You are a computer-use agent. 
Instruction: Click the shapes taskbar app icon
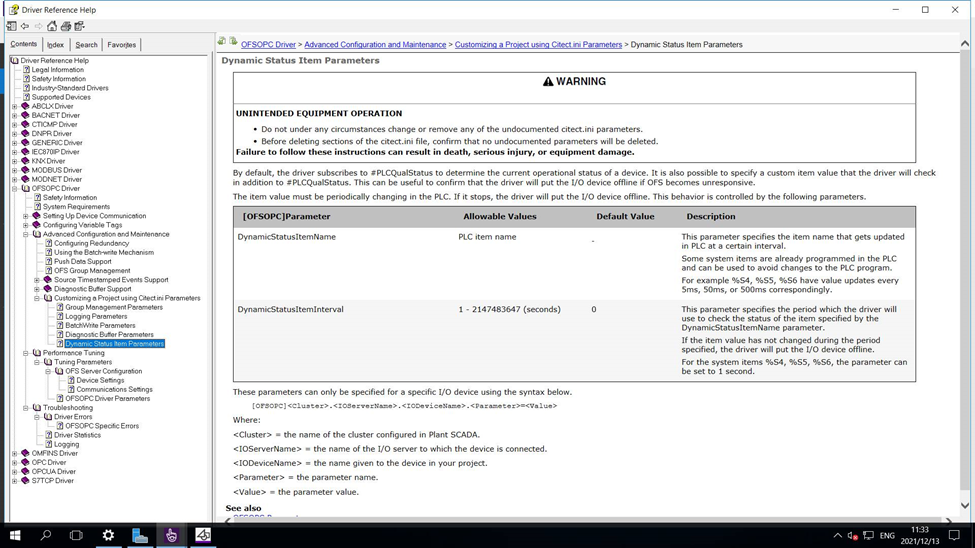203,536
